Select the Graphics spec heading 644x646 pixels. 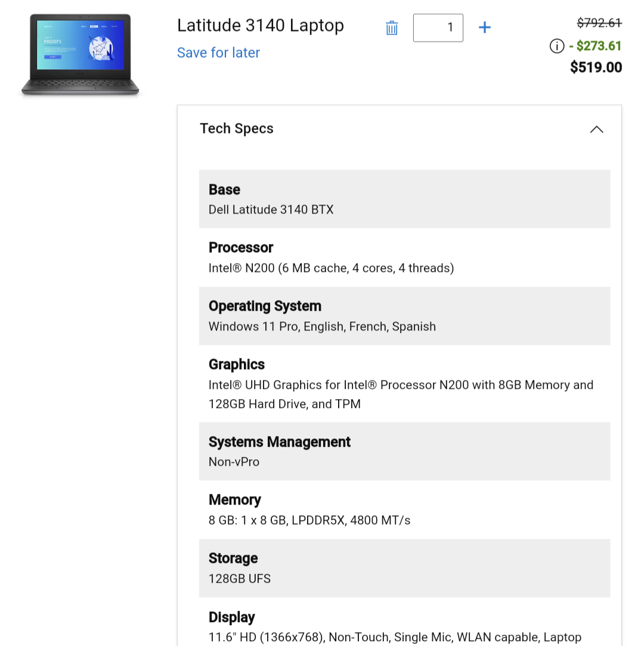click(236, 364)
